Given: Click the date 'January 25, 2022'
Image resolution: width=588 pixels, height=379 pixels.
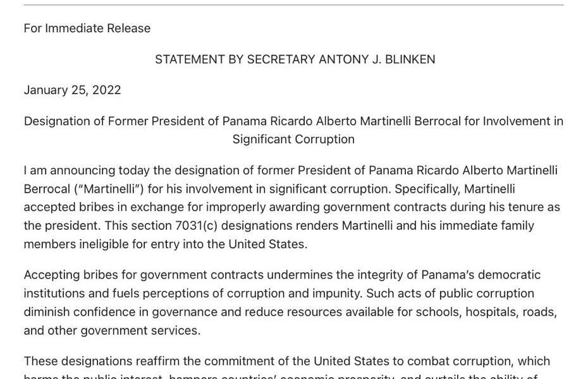Looking at the screenshot, I should (72, 90).
